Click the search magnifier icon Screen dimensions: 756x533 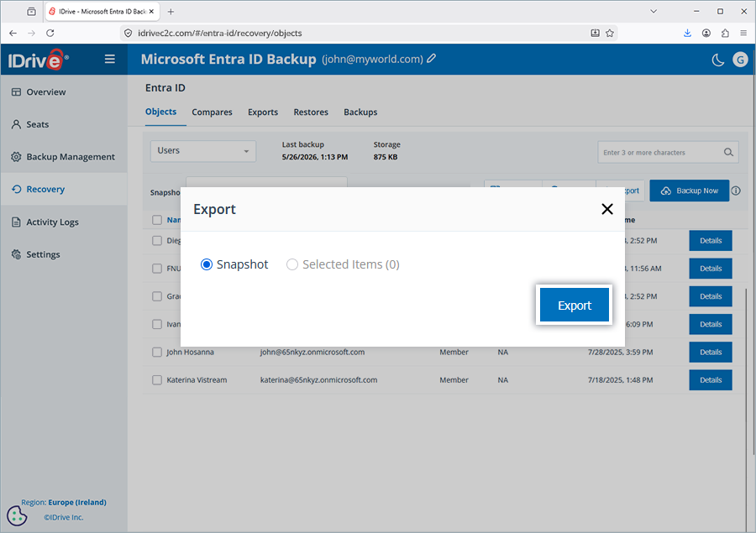coord(728,152)
